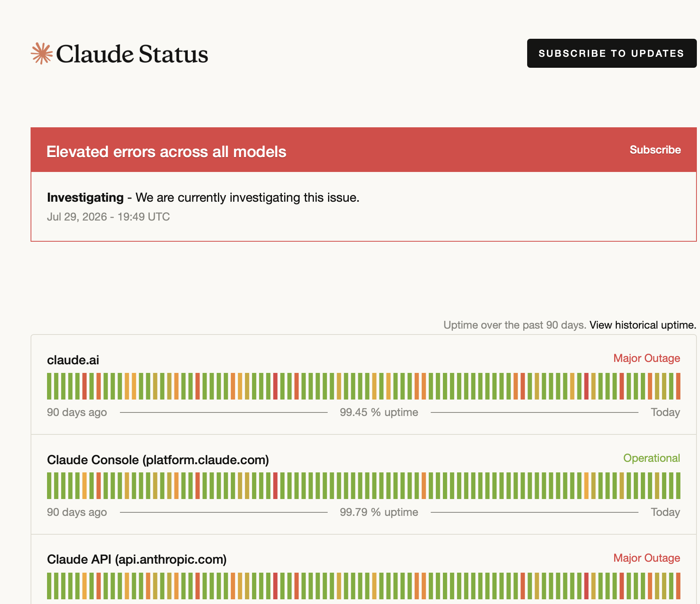Viewport: 700px width, 604px height.
Task: Open the Elevated errors across all models incident
Action: click(x=166, y=152)
